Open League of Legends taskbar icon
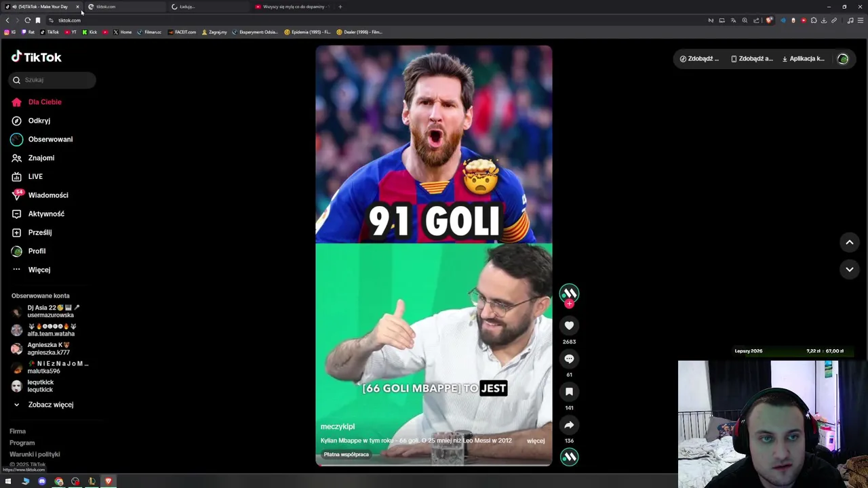Image resolution: width=868 pixels, height=488 pixels. 92,481
